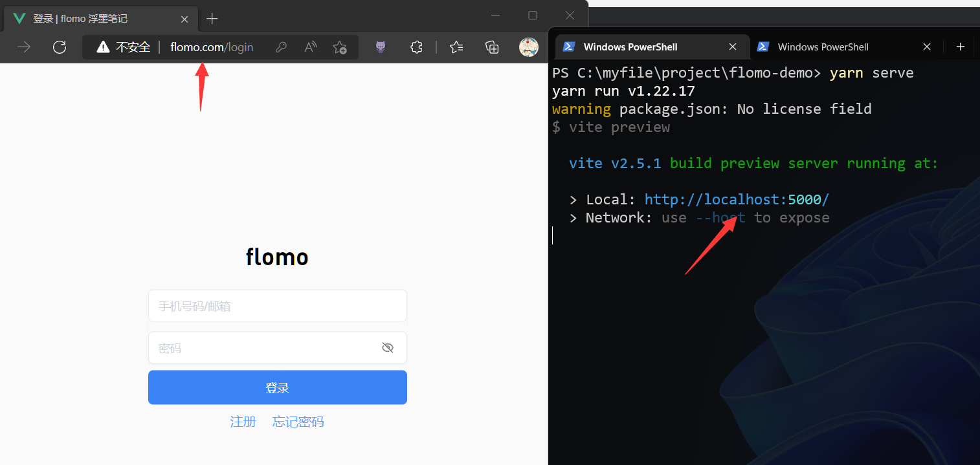Toggle password visibility eye icon

coord(388,348)
